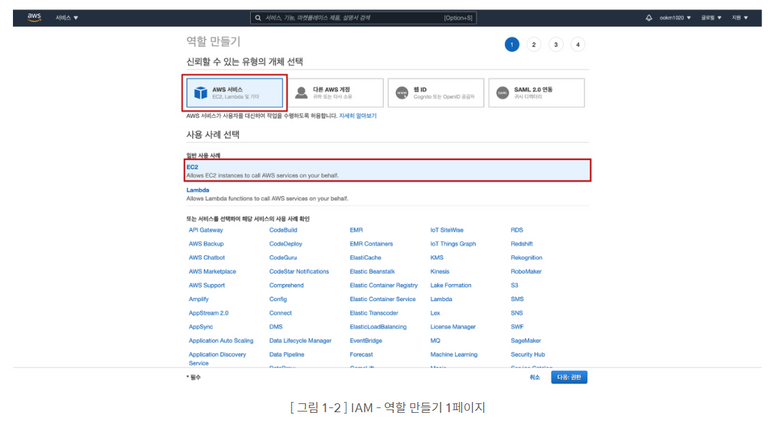This screenshot has height=438, width=768.
Task: Choose Kinesis service
Action: coord(440,271)
